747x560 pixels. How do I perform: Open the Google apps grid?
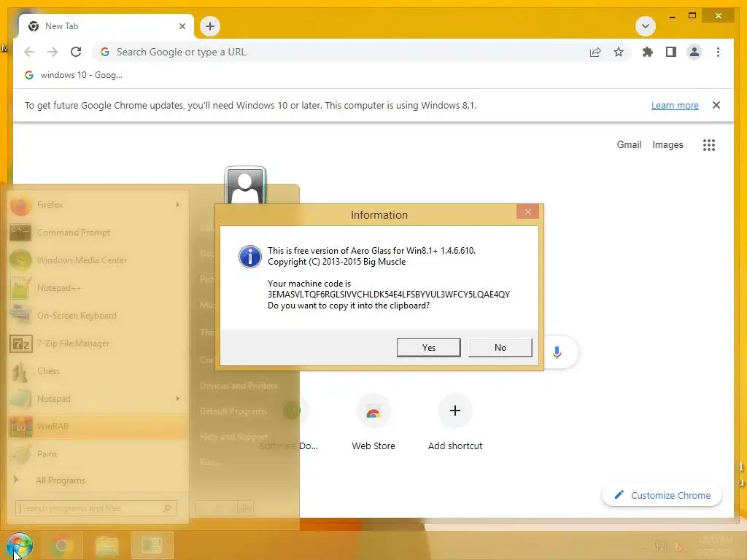click(x=709, y=145)
